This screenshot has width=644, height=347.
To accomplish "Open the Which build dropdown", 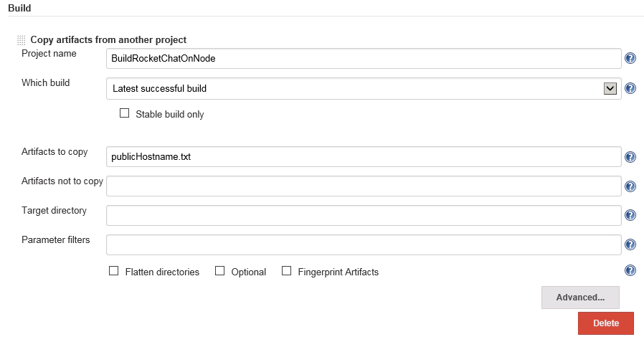I will [363, 89].
